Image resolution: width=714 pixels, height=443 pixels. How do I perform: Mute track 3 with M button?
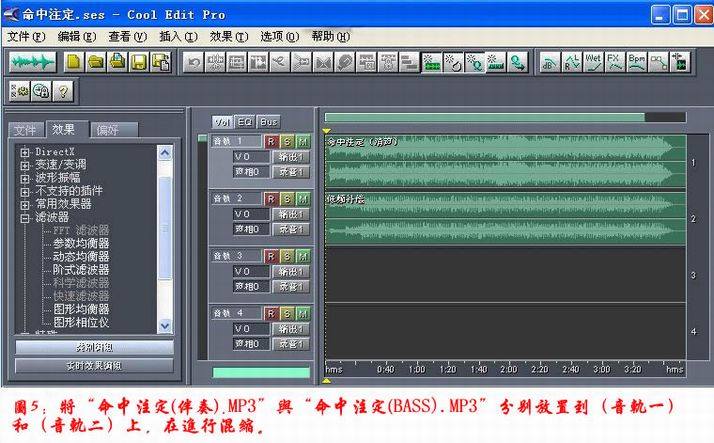point(302,256)
